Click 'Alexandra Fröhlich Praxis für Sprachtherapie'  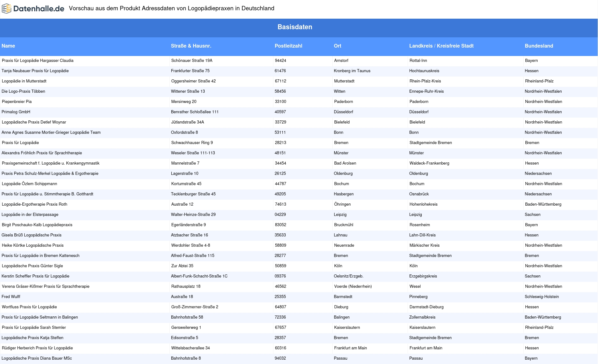pos(42,153)
